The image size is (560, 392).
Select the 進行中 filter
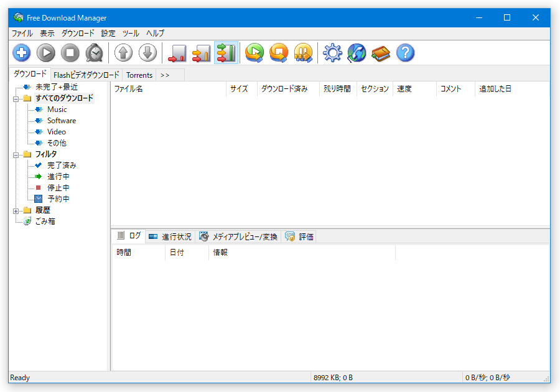click(58, 176)
